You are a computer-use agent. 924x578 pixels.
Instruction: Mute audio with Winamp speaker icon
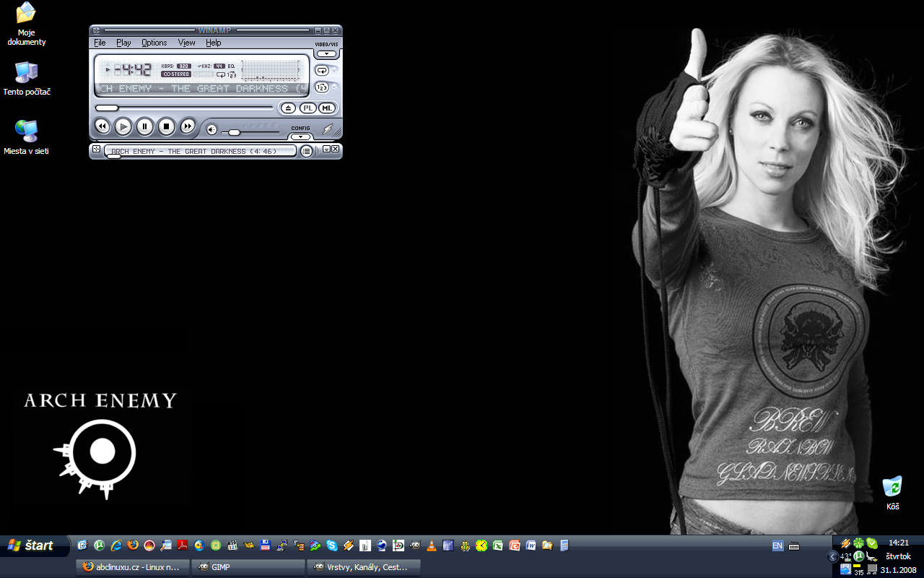click(212, 130)
